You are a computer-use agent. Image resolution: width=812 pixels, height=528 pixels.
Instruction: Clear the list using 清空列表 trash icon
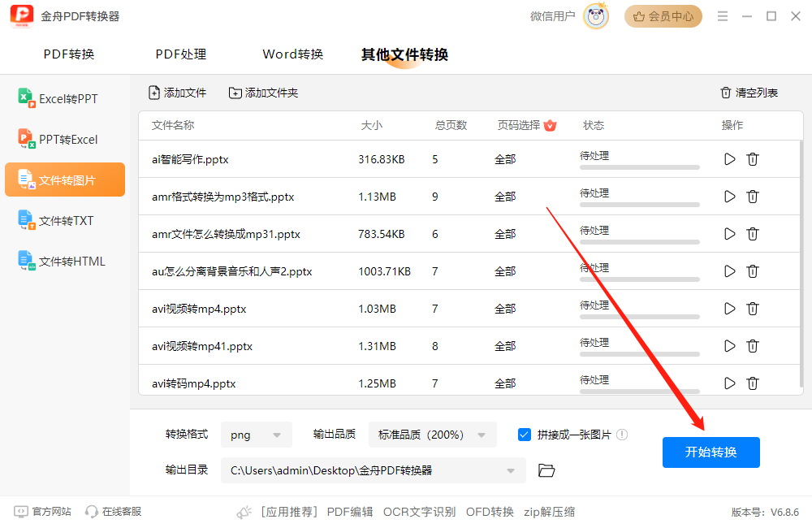point(724,93)
